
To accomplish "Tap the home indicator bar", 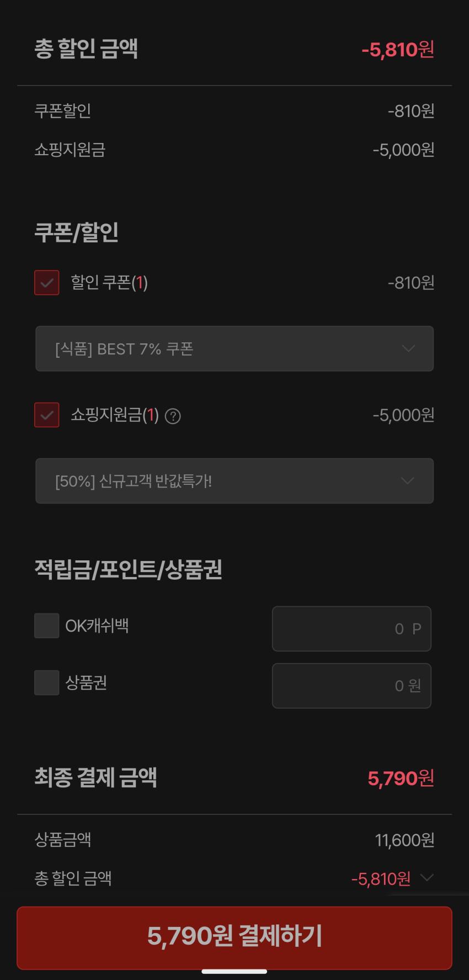I will (x=234, y=971).
